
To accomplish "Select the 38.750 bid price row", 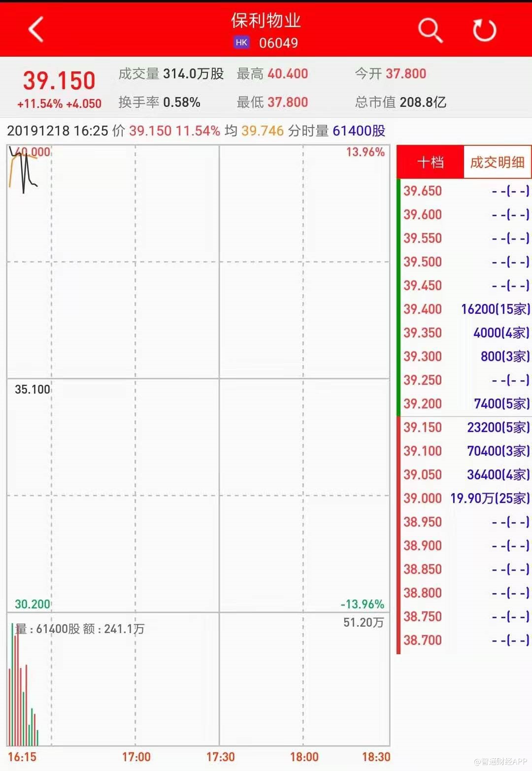I will (x=465, y=616).
